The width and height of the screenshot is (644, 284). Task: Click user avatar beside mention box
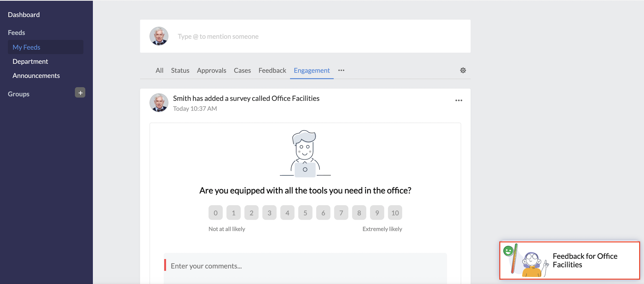pos(159,36)
